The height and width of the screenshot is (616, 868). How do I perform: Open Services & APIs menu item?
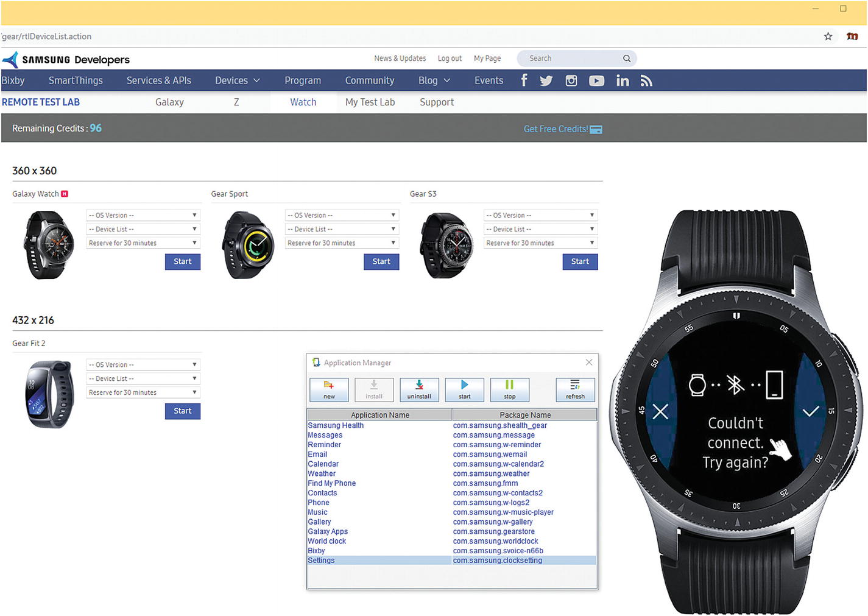coord(159,80)
